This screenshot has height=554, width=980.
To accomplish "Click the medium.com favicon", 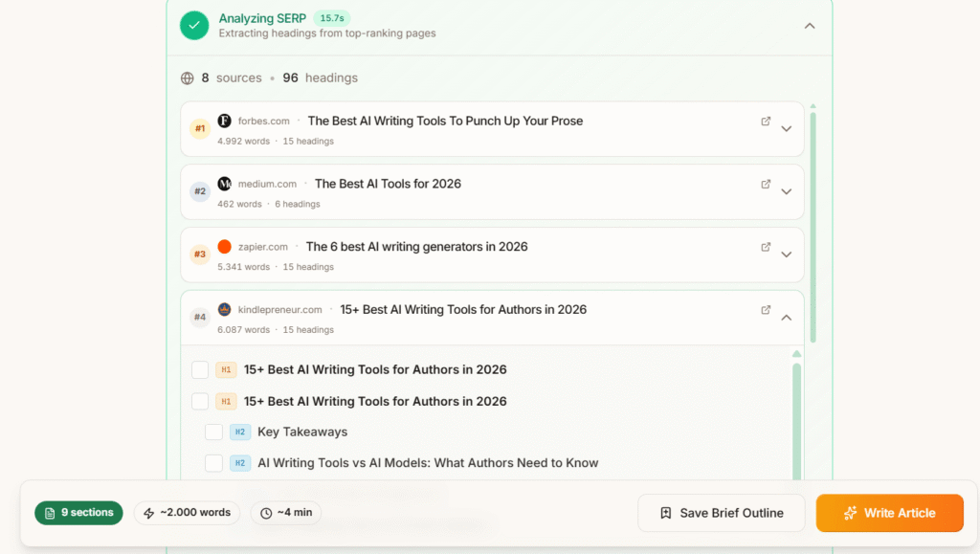I will coord(224,184).
